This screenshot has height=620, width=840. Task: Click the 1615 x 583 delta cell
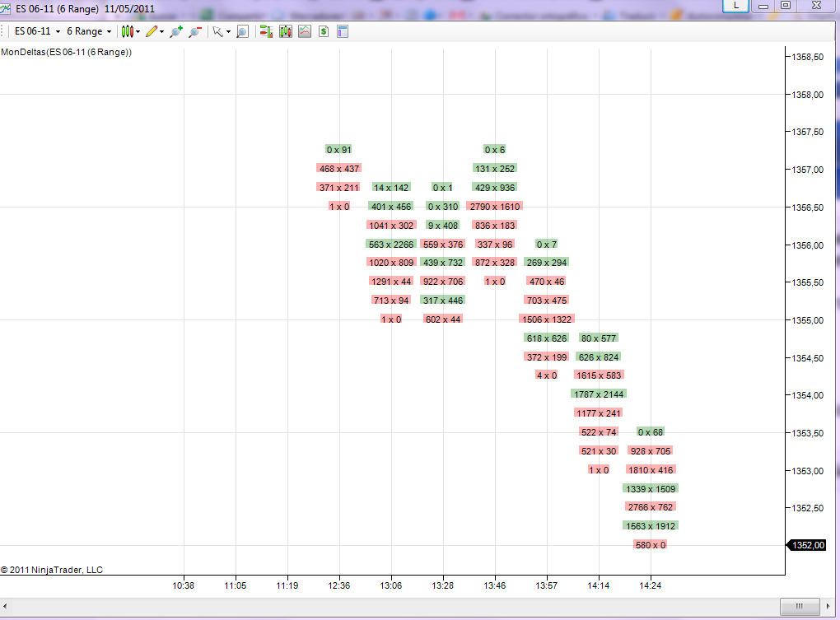599,375
